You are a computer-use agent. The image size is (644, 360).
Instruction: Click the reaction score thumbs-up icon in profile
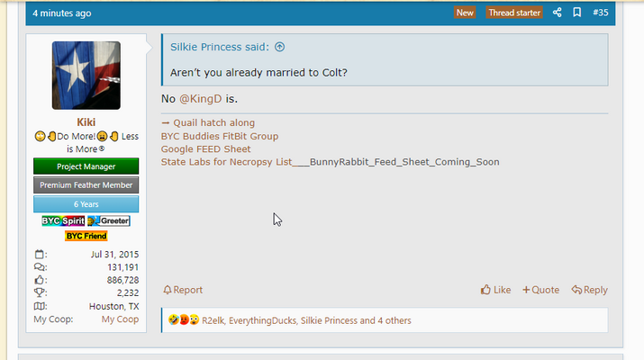40,280
